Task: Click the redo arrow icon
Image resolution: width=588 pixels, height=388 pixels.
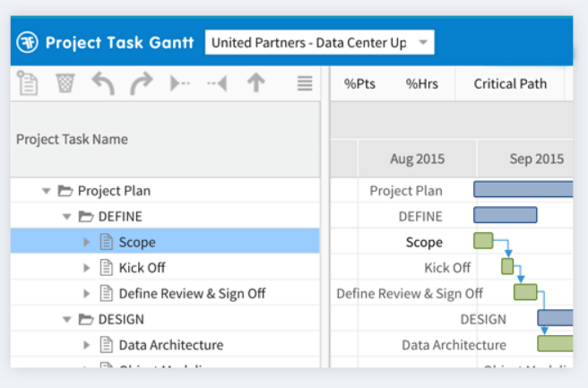Action: tap(142, 84)
